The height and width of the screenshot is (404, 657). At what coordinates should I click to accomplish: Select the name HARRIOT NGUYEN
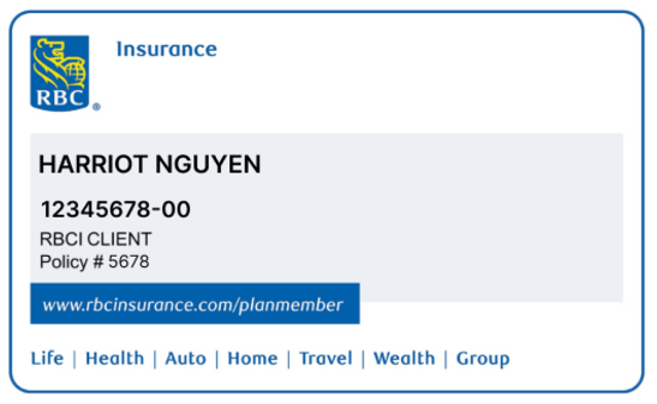tap(150, 164)
